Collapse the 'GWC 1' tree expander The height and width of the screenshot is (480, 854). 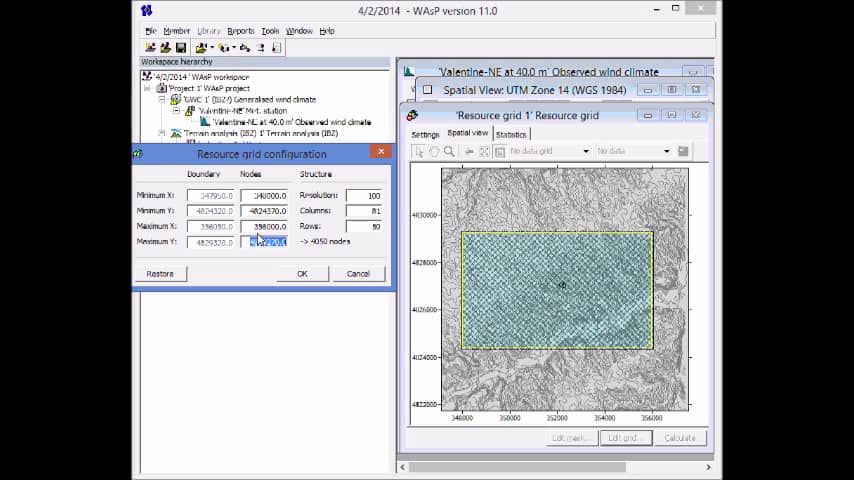click(x=162, y=100)
